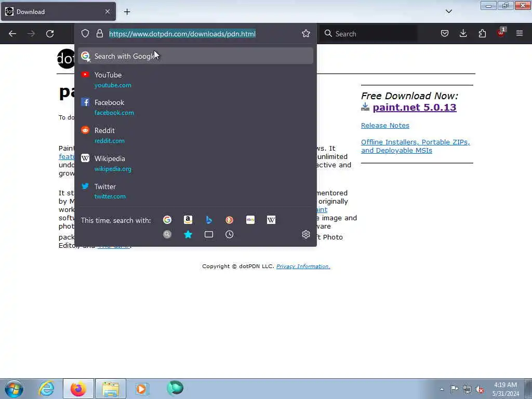Viewport: 532px width, 399px height.
Task: Open the Downloads panel
Action: click(463, 34)
